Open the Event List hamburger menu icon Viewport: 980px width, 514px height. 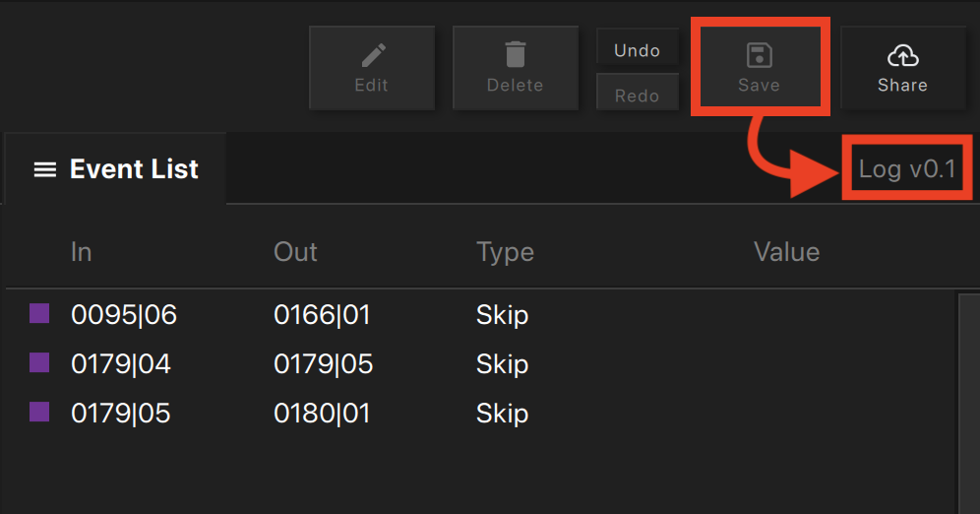pos(45,169)
